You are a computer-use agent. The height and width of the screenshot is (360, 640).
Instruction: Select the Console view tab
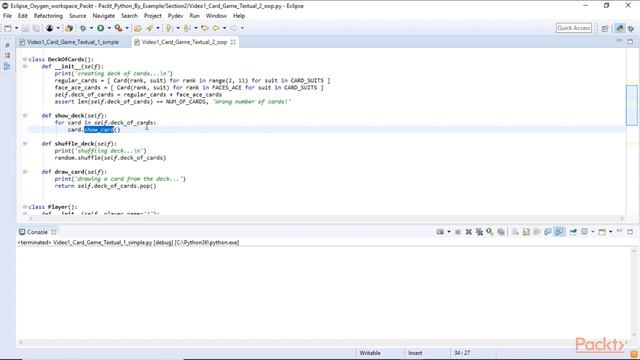pos(37,232)
